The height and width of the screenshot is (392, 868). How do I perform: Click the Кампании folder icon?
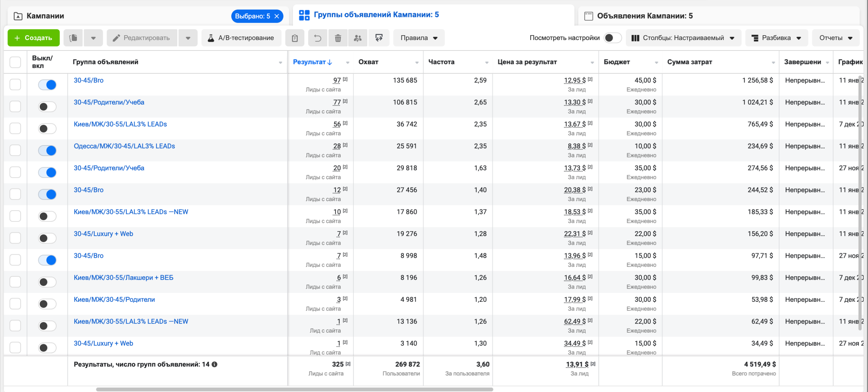(18, 16)
